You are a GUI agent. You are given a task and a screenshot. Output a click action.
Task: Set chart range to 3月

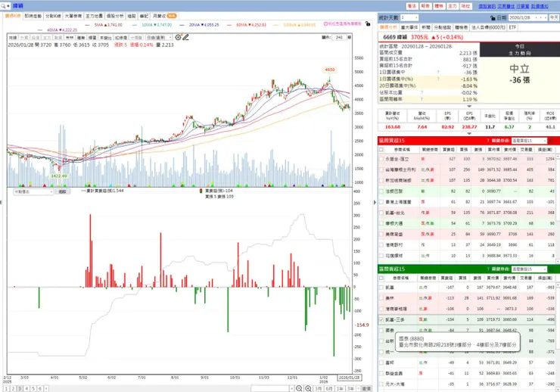click(318, 388)
